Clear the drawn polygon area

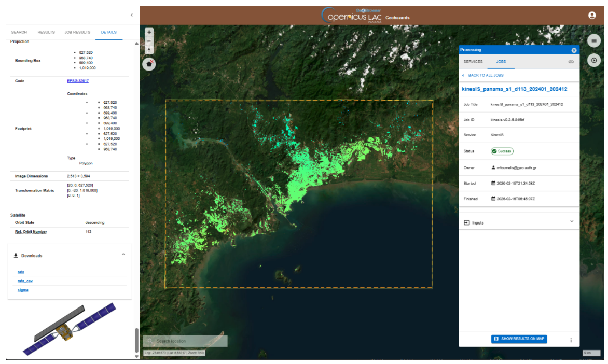point(149,64)
